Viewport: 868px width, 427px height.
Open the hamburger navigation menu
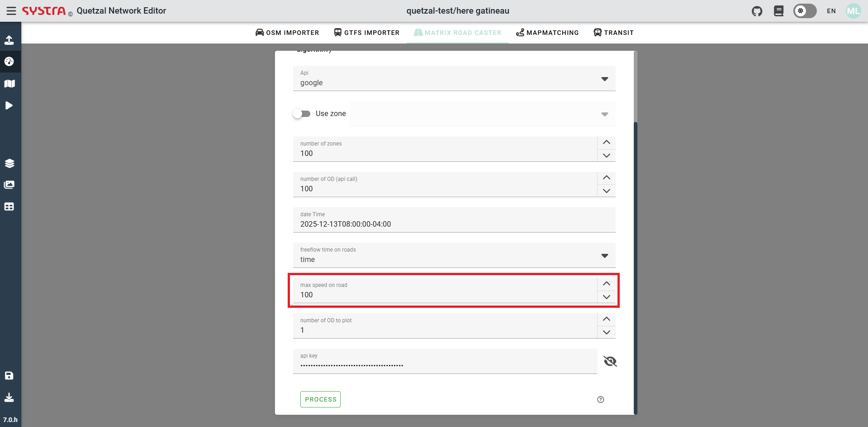point(11,11)
